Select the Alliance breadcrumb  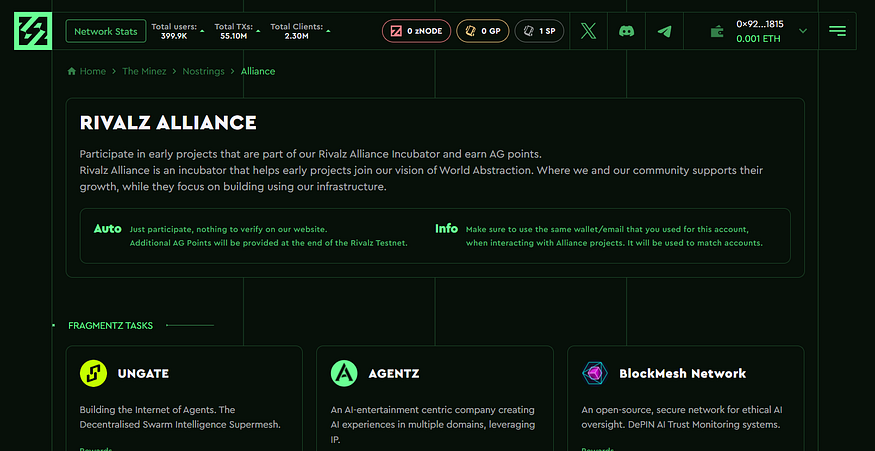(258, 71)
